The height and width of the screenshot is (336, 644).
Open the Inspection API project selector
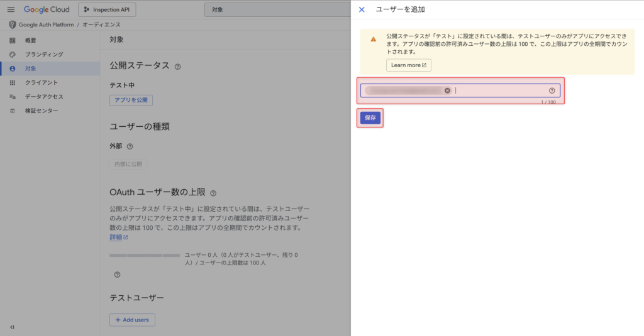point(107,10)
